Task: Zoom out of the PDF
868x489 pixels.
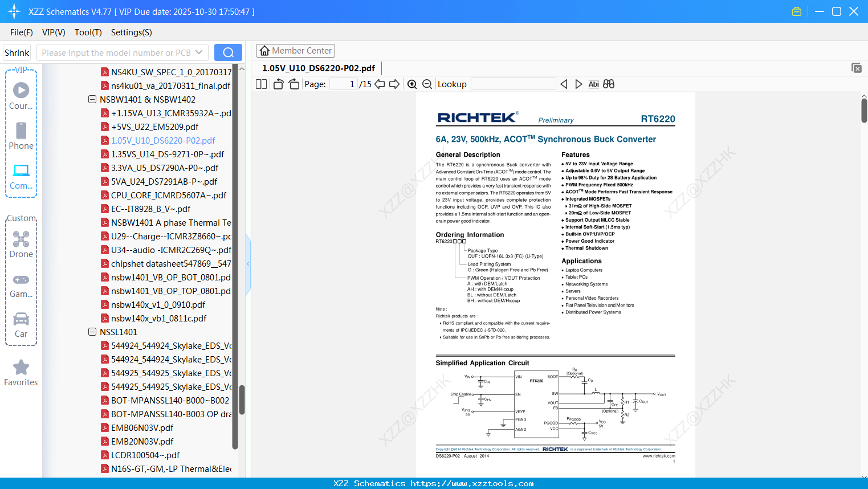Action: [427, 84]
